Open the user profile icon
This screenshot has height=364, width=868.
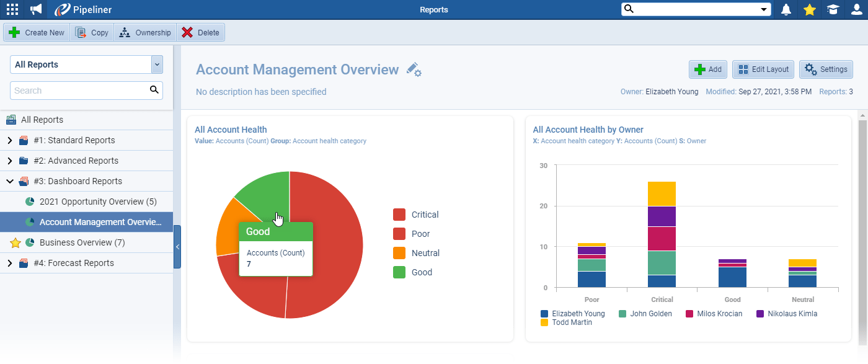(857, 9)
